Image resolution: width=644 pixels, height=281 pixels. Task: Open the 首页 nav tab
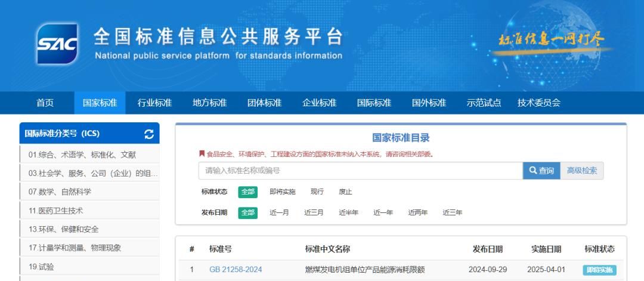[45, 103]
